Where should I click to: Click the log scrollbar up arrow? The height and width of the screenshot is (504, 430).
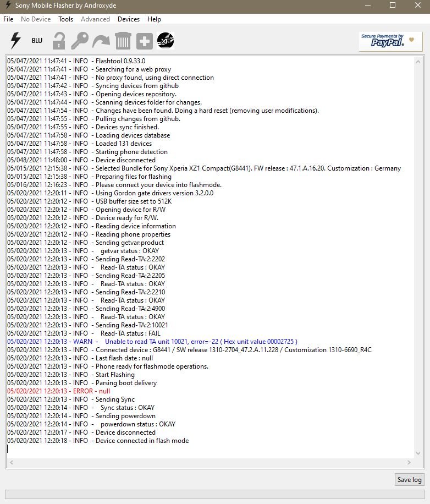[418, 62]
